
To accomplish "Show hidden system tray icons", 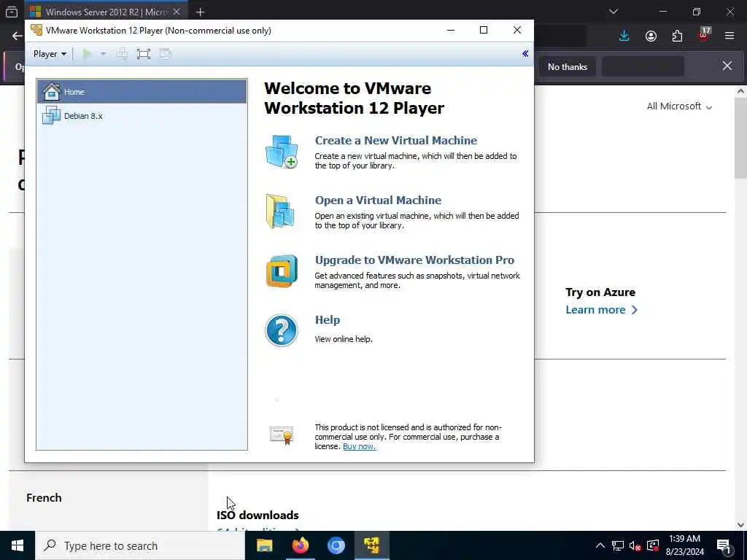I will (600, 545).
